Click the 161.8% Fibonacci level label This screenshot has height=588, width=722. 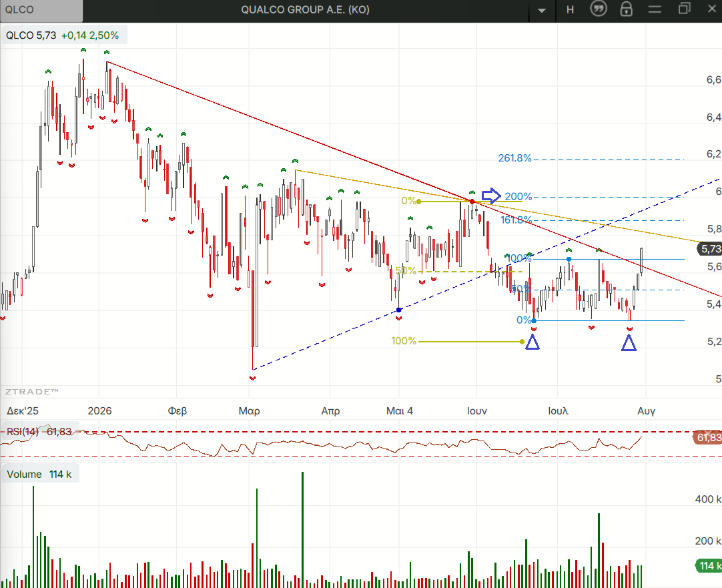pos(516,220)
